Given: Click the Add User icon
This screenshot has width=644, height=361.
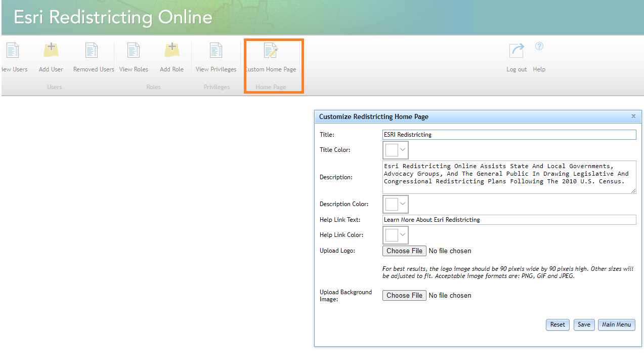Looking at the screenshot, I should [51, 51].
